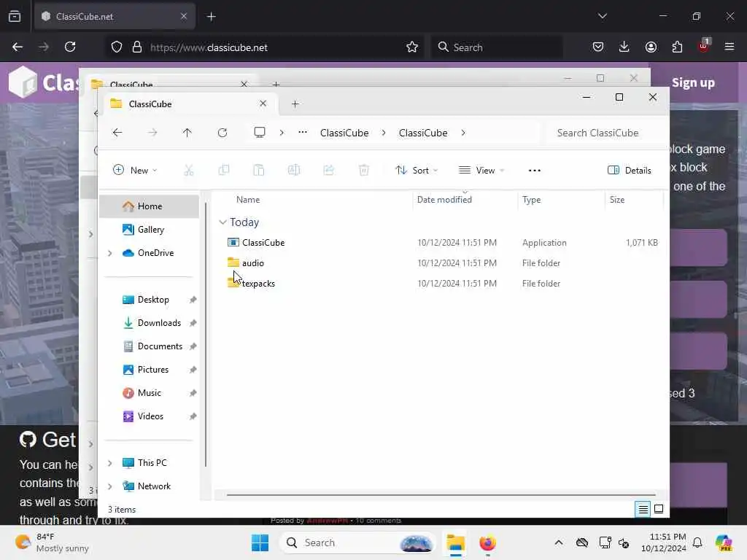The width and height of the screenshot is (747, 560).
Task: Collapse the Today group
Action: pyautogui.click(x=222, y=222)
